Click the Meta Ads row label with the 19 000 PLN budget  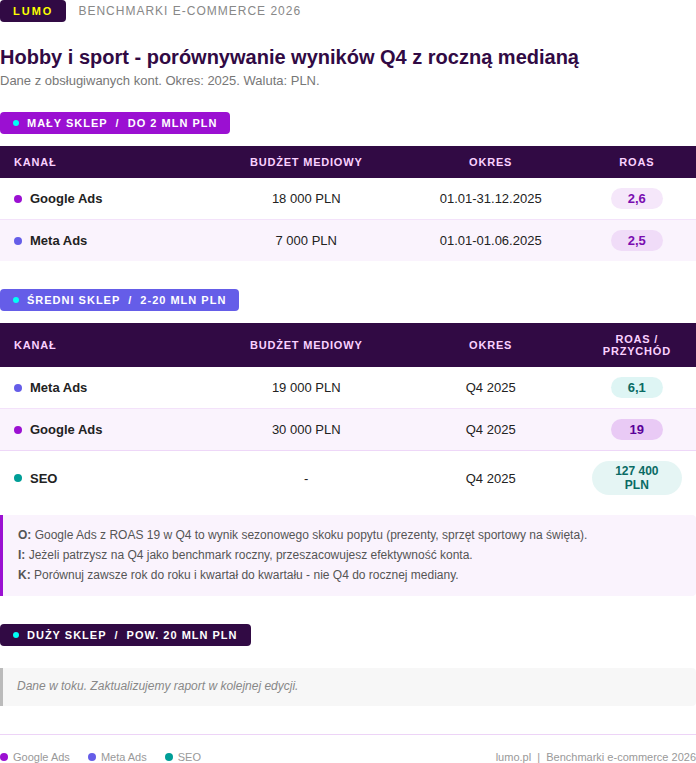coord(58,387)
